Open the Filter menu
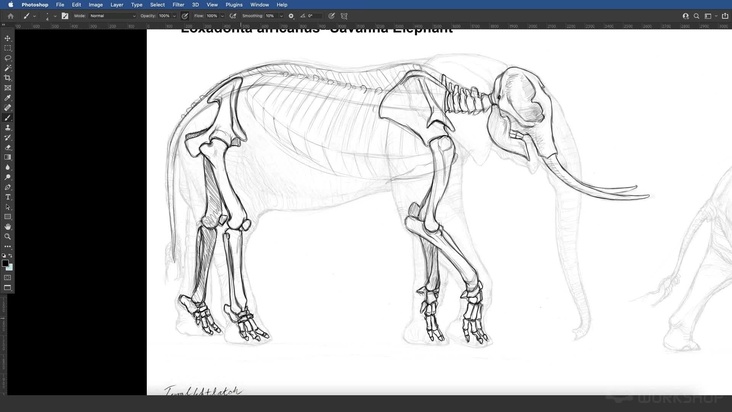The height and width of the screenshot is (412, 732). click(178, 5)
